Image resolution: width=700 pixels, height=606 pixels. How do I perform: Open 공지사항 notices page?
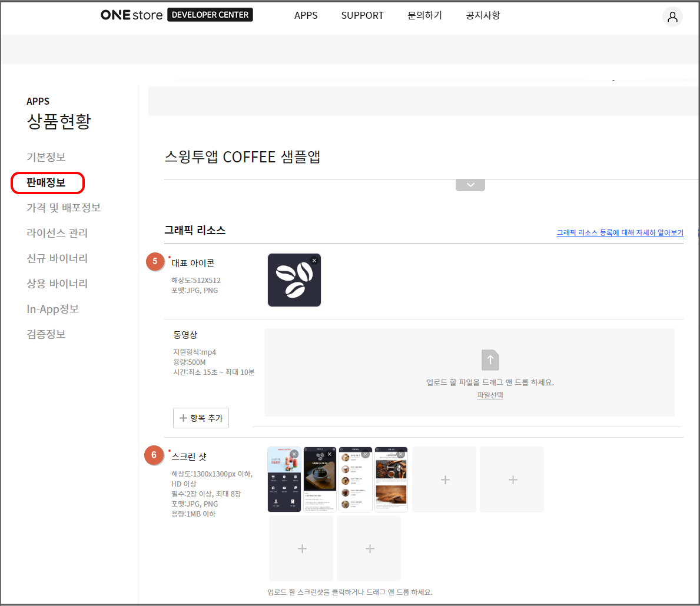tap(483, 15)
